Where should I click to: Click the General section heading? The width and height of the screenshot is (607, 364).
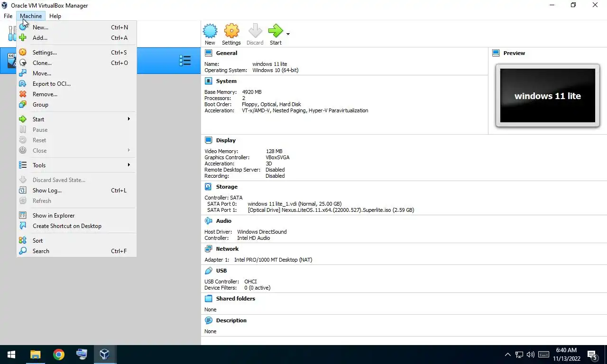(x=227, y=53)
